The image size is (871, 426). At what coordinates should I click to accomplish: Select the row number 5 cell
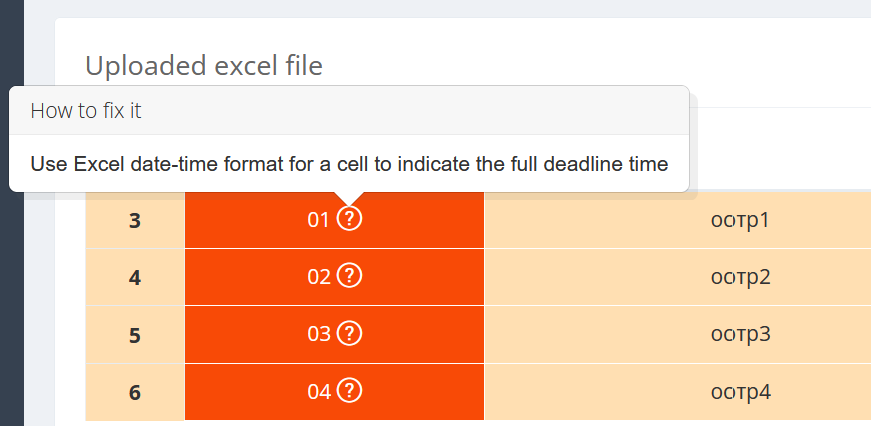point(135,335)
